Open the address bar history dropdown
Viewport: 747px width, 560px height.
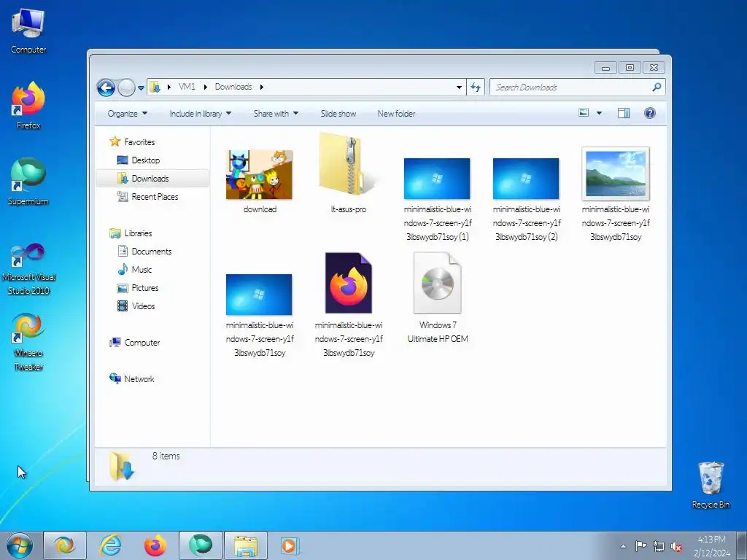tap(459, 87)
